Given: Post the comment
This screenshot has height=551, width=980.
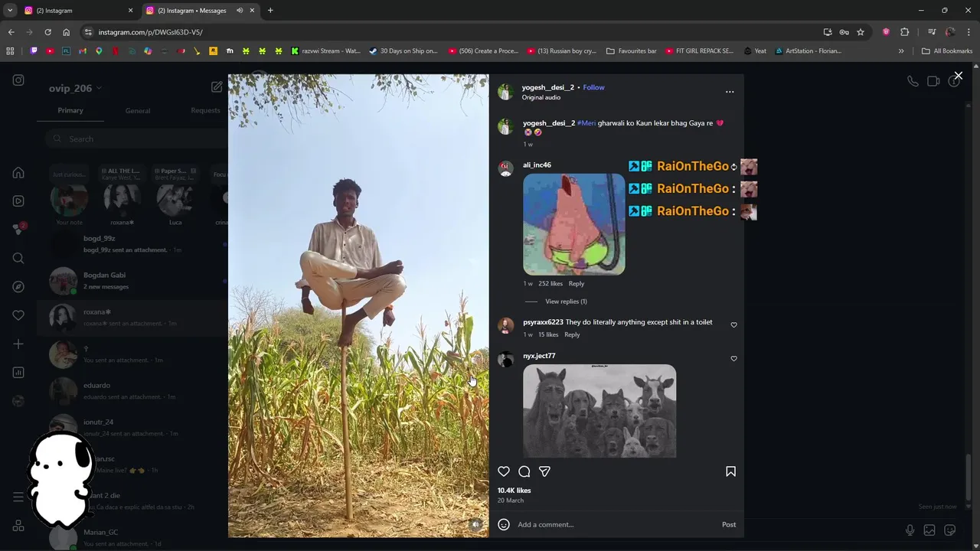Looking at the screenshot, I should 729,524.
